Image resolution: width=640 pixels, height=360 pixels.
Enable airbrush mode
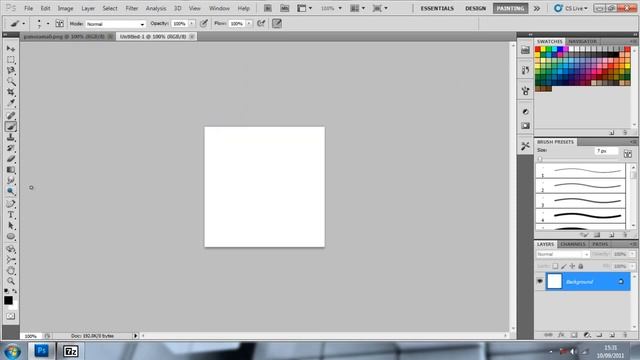tap(261, 24)
